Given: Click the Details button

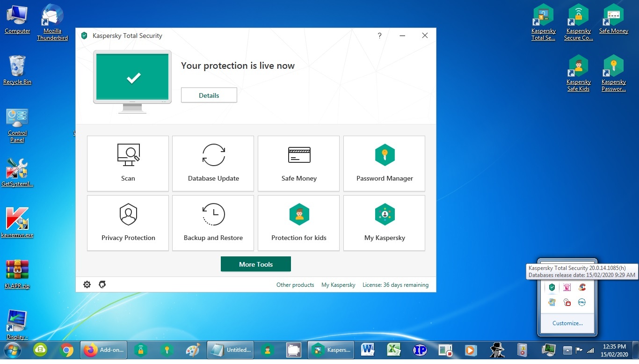Looking at the screenshot, I should 209,95.
